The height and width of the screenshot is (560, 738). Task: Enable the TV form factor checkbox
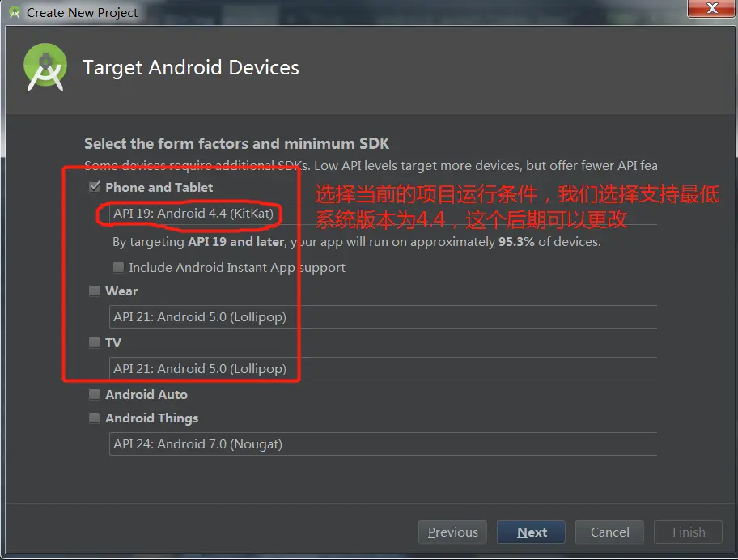coord(95,342)
